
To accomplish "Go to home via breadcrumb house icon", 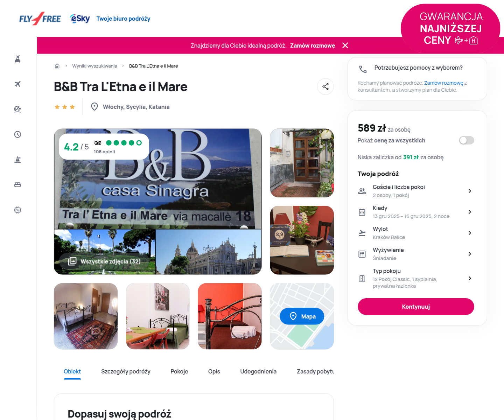I will point(57,66).
